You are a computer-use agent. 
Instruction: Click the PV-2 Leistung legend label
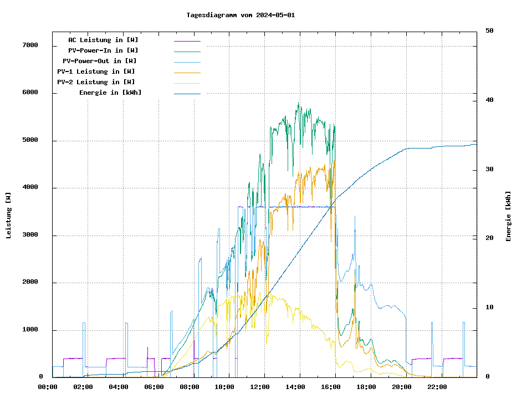pos(96,82)
